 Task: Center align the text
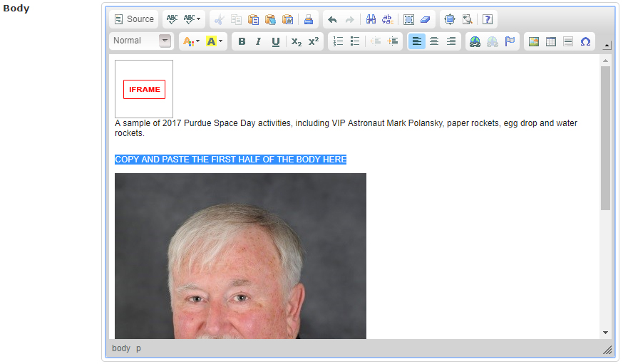pos(434,41)
